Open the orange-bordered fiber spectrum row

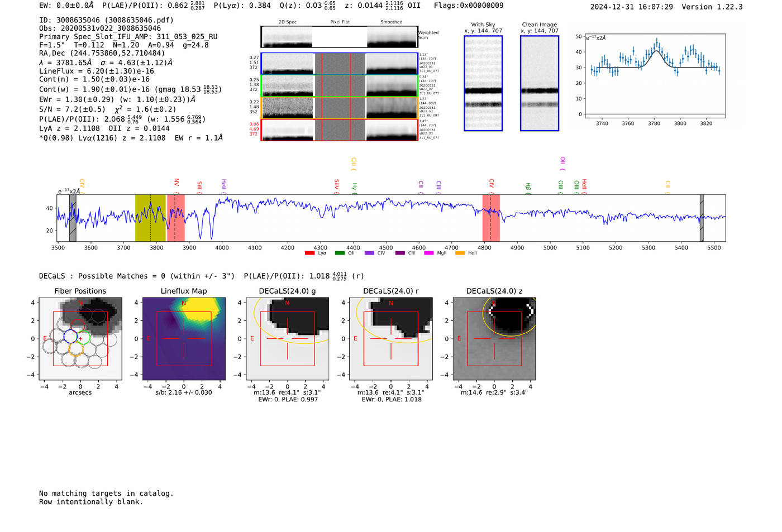tap(340, 108)
